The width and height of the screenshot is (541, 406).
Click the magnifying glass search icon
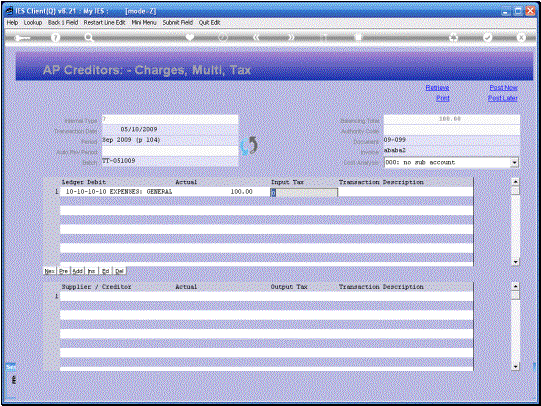pyautogui.click(x=89, y=38)
